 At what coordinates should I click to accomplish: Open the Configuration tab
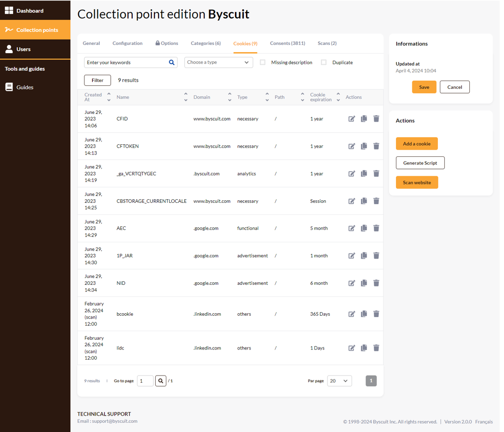127,43
